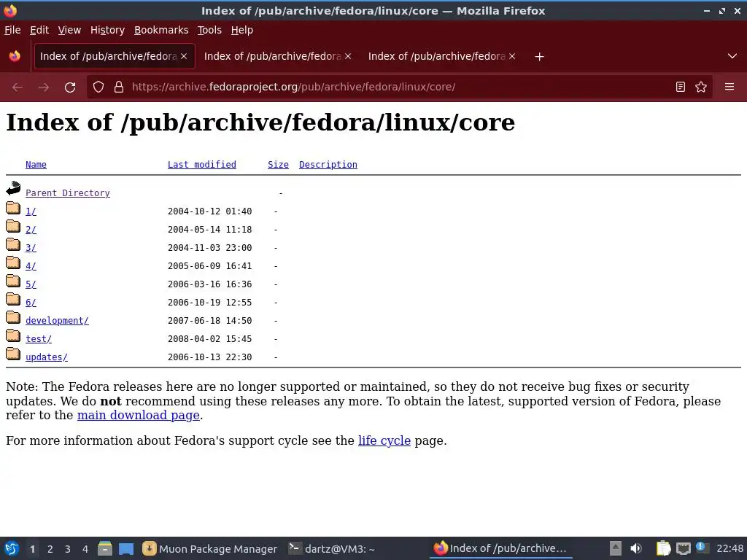Viewport: 747px width, 560px height.
Task: Reload the current page
Action: coord(70,87)
